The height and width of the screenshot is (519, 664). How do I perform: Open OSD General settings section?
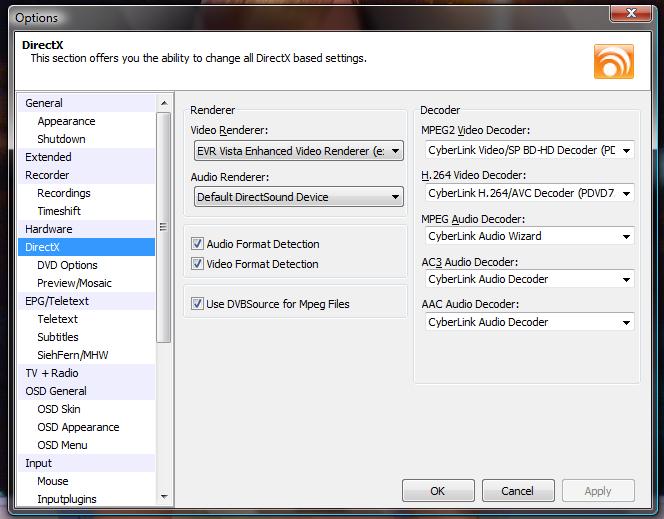click(x=86, y=391)
